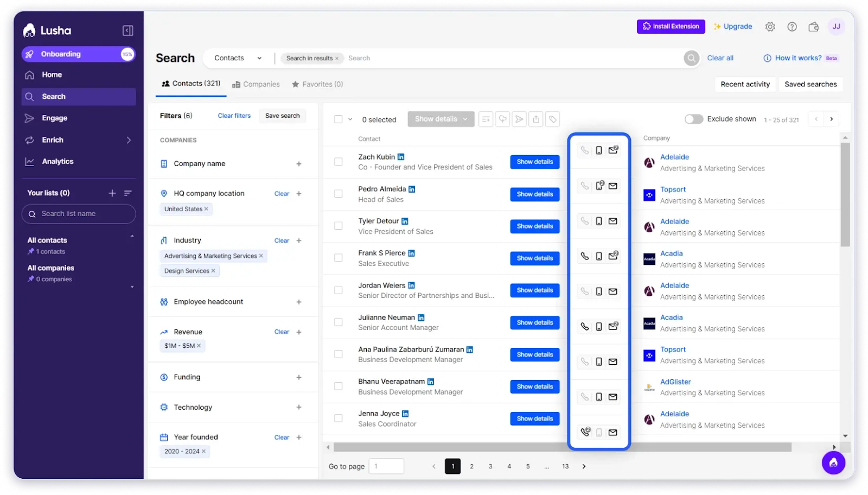This screenshot has height=495, width=868.
Task: Sort your lists icon
Action: coord(128,193)
